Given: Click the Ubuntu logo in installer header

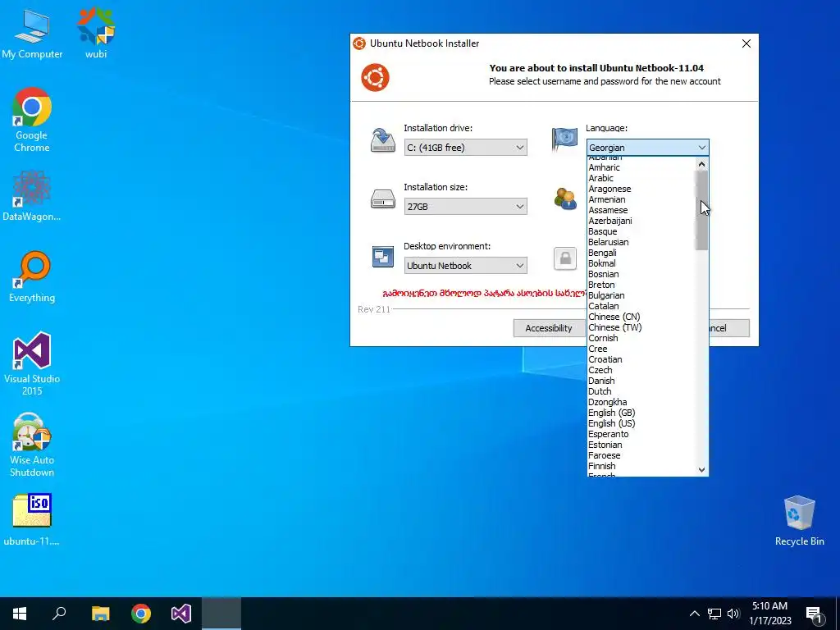Looking at the screenshot, I should pyautogui.click(x=375, y=78).
